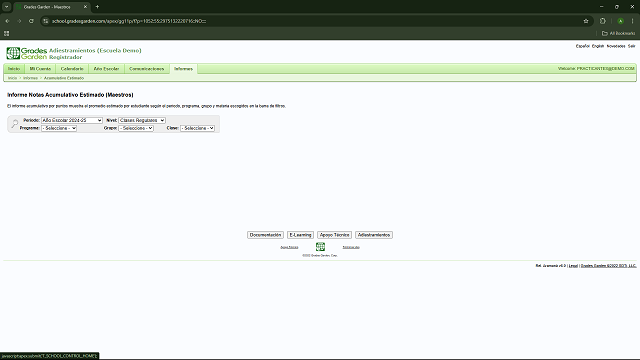Click the Grades Garden logo in header
Screen dimensions: 640x360
coord(27,53)
